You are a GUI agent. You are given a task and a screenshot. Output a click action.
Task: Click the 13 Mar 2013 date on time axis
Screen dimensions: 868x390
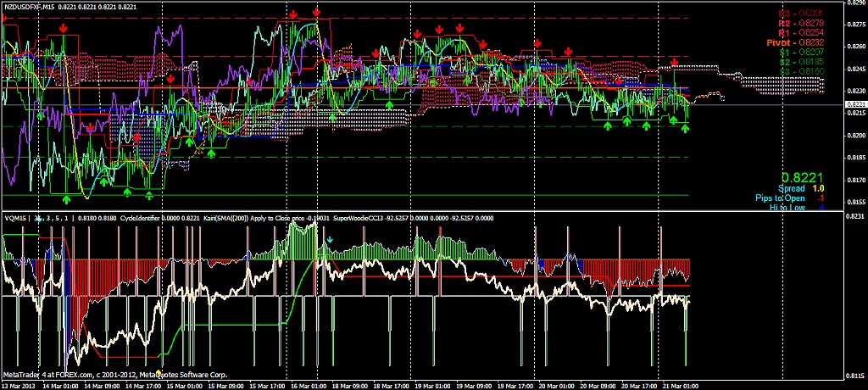19,385
